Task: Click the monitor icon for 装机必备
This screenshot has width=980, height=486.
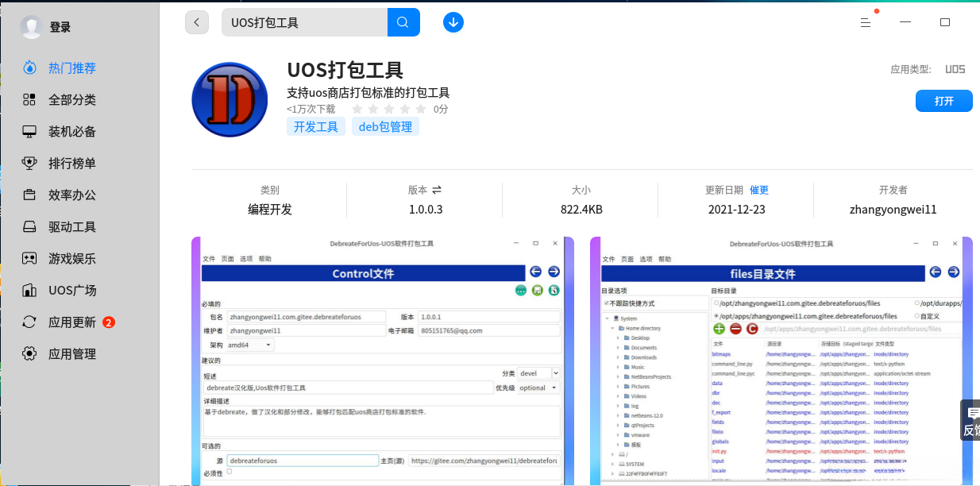Action: [29, 132]
